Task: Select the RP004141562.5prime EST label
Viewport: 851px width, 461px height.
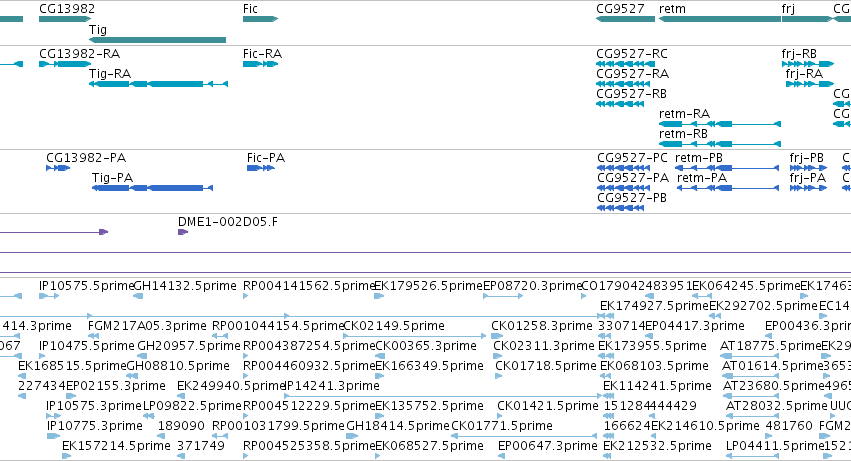Action: [309, 286]
